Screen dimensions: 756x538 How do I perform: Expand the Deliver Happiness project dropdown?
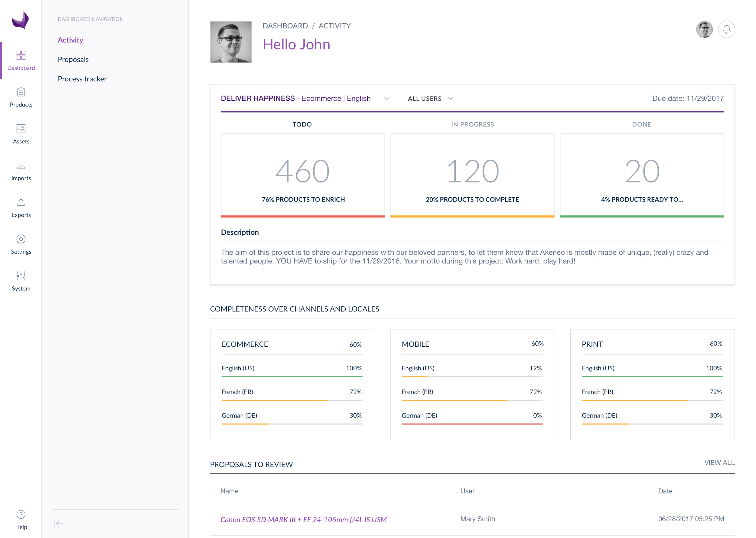(386, 99)
